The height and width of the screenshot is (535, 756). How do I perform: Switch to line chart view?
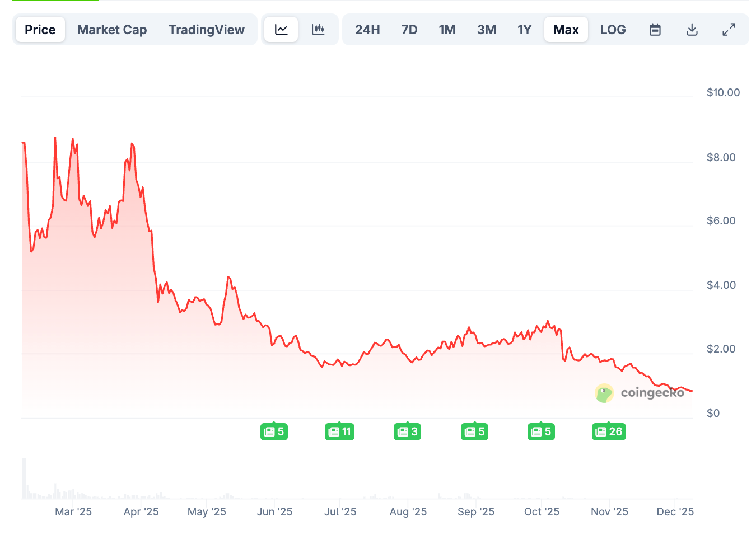tap(281, 30)
